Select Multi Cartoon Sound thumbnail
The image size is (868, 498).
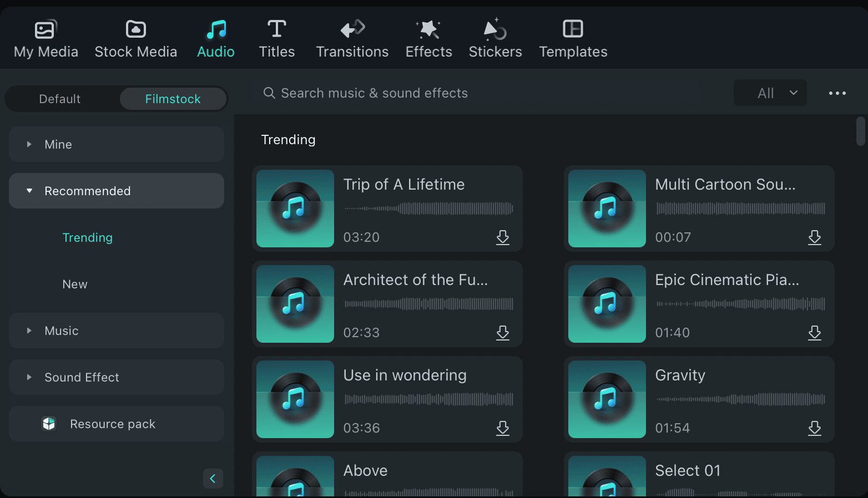click(607, 209)
